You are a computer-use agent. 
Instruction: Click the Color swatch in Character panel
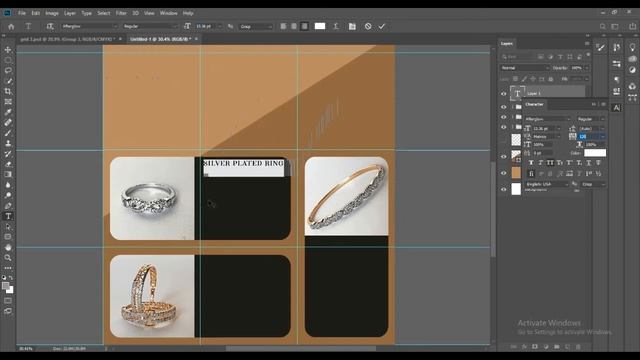pos(595,153)
